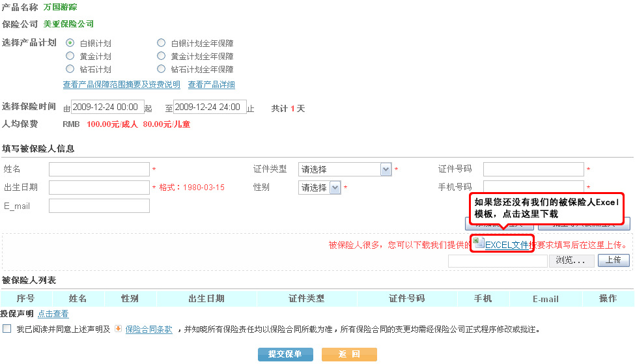The image size is (635, 364).
Task: Click the orange 返回 button
Action: (349, 354)
